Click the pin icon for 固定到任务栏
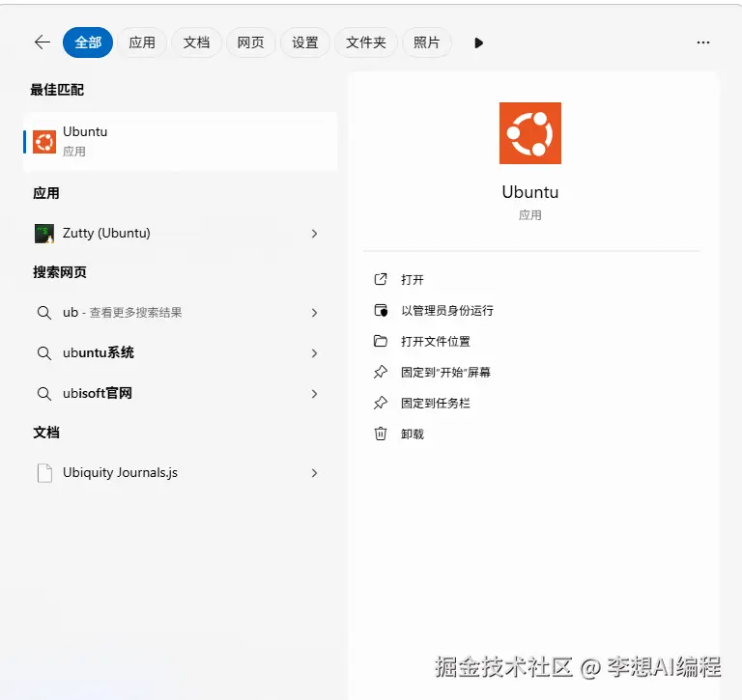This screenshot has width=742, height=700. pos(381,403)
